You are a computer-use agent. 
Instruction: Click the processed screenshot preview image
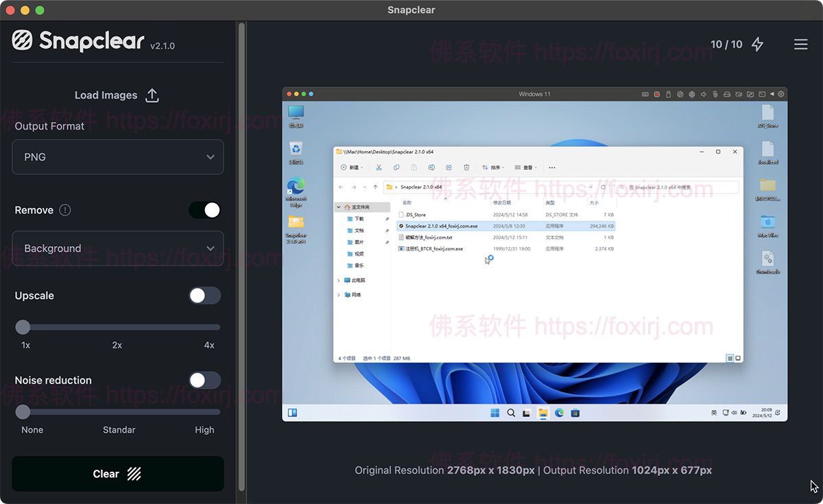tap(535, 254)
